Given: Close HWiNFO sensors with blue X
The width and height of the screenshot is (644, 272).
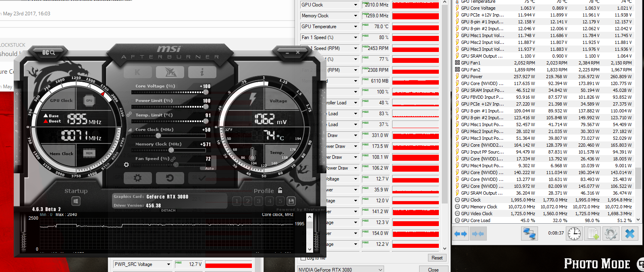Looking at the screenshot, I should tap(629, 234).
